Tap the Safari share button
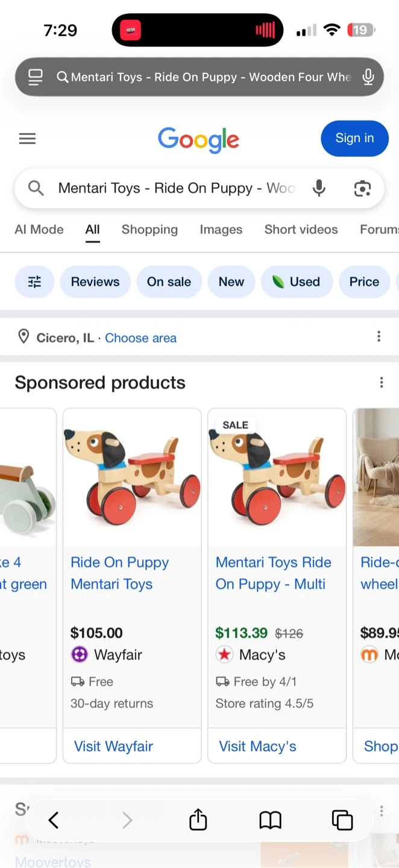399x868 pixels. click(198, 820)
